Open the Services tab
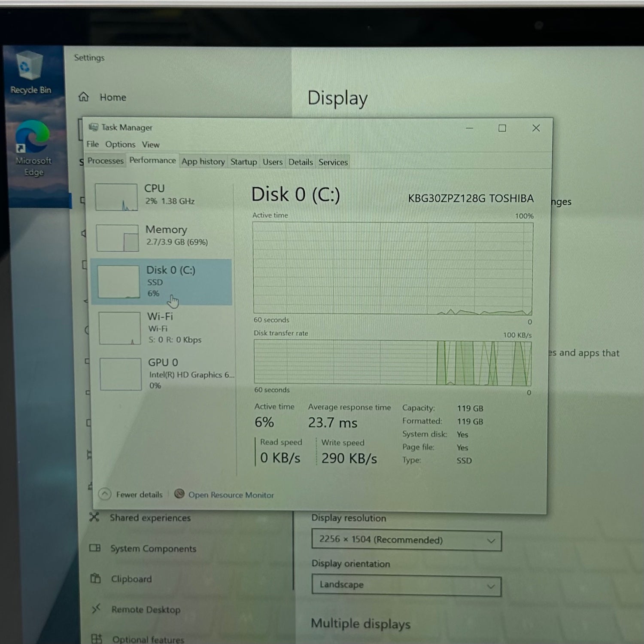The width and height of the screenshot is (644, 644). (x=333, y=162)
